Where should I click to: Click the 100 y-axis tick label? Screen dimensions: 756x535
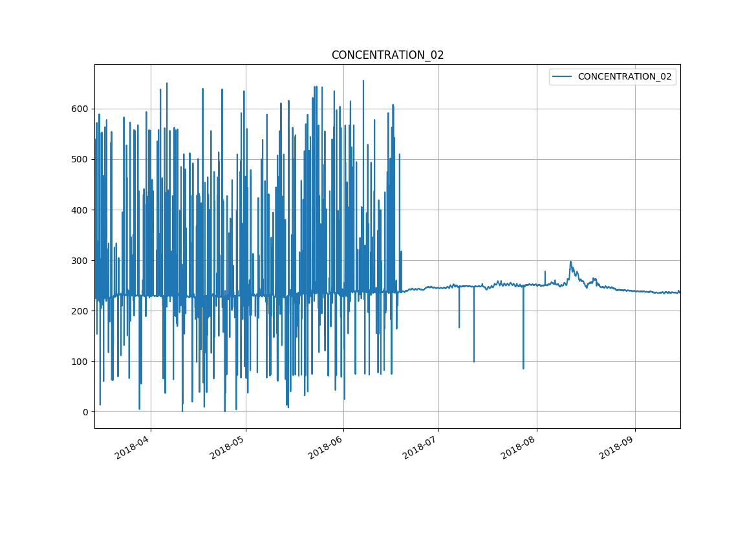[80, 361]
